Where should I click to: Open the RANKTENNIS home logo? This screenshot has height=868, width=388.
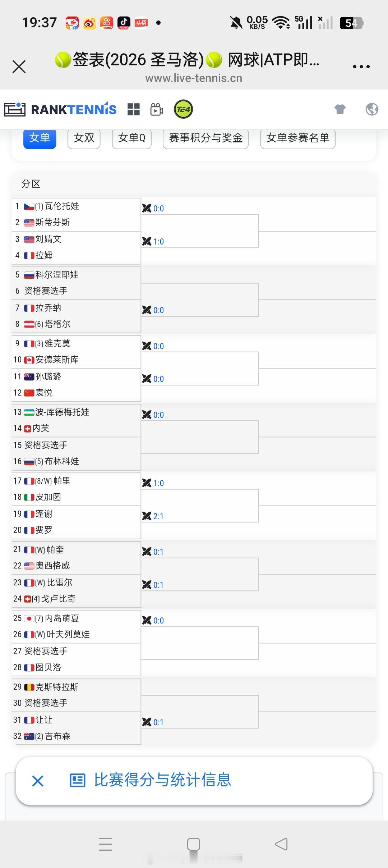coord(61,109)
